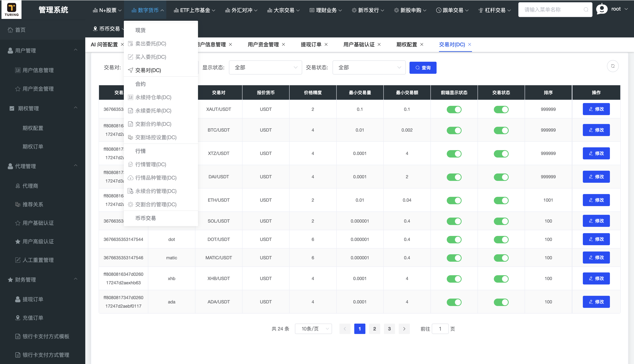Viewport: 634px width, 364px height.
Task: Click the 首页 home icon in sidebar
Action: coord(10,29)
